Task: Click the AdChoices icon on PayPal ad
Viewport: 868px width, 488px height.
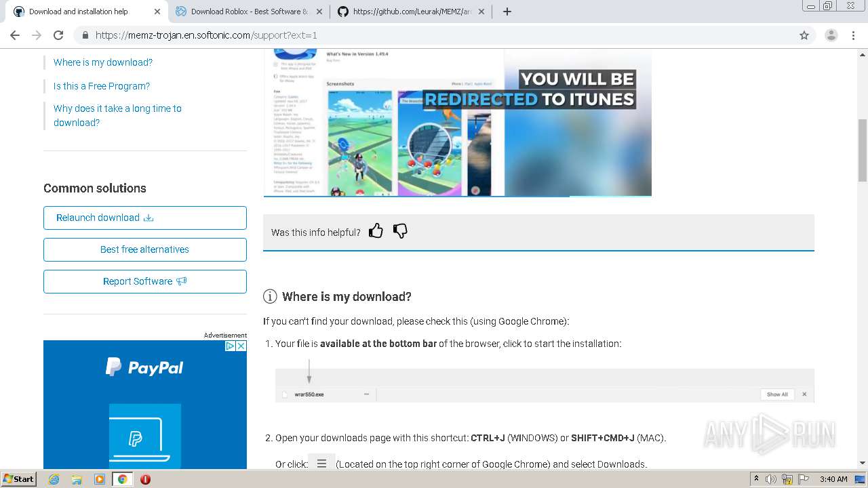Action: [x=230, y=346]
